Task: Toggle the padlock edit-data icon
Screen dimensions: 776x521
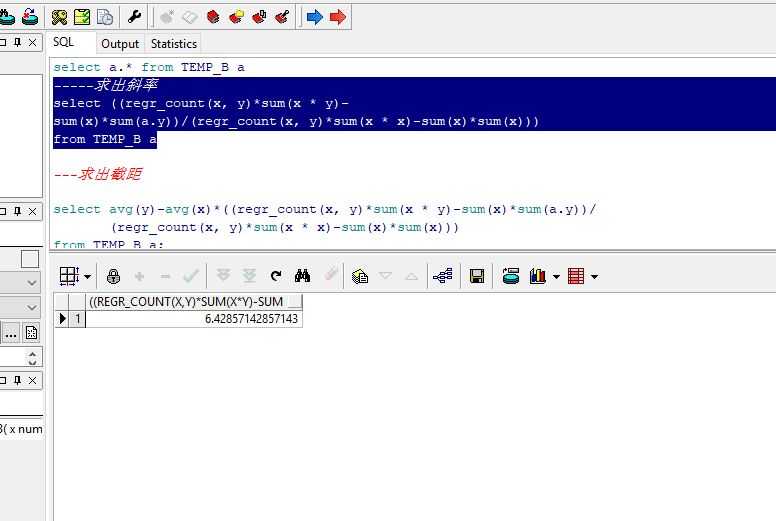Action: [113, 276]
